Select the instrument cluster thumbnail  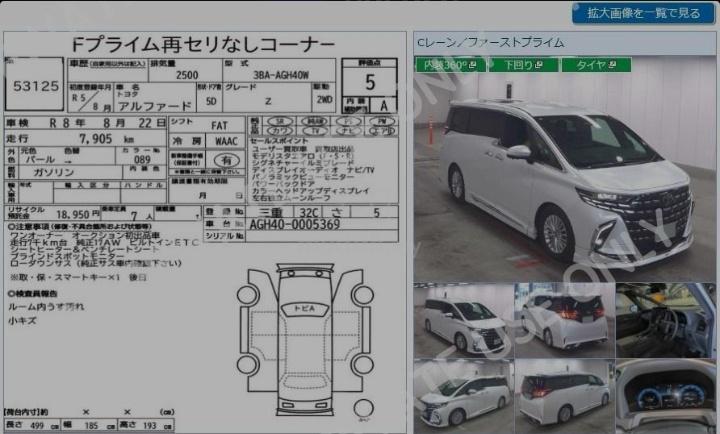click(x=665, y=397)
